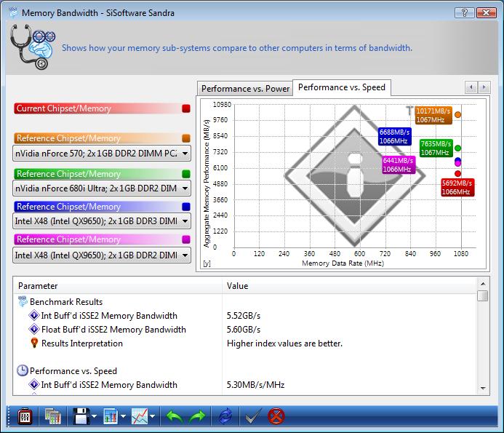
Task: Click the 5.60GB/s value cell
Action: point(244,330)
